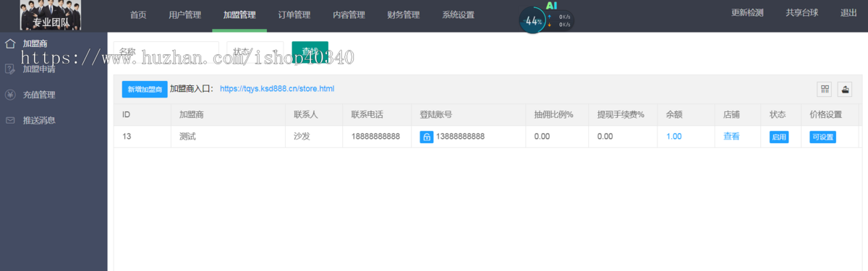Click the 登陆账号 column header
Viewport: 868px width, 271px height.
437,115
